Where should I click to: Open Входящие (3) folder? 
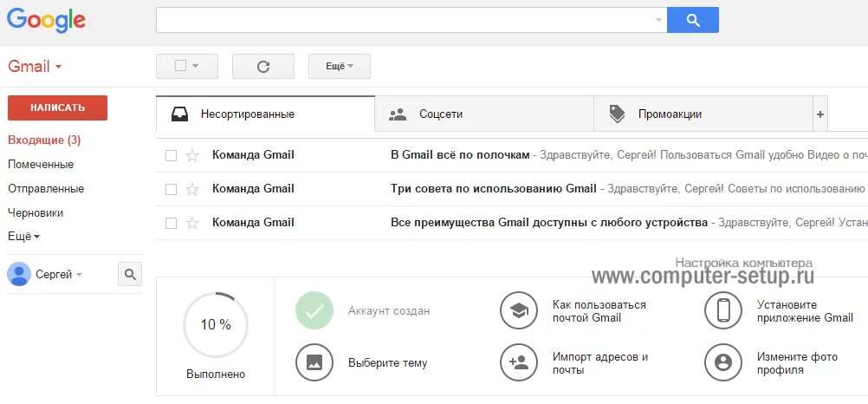pyautogui.click(x=44, y=140)
